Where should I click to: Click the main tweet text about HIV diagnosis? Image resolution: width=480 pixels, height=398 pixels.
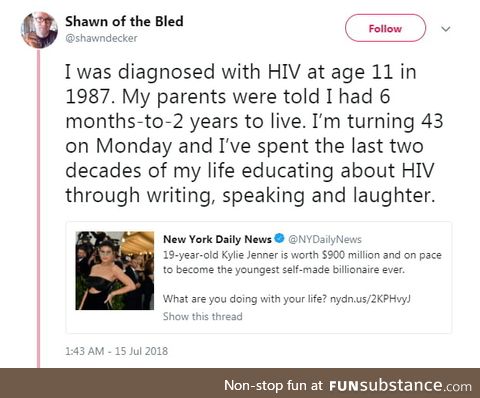pos(254,133)
